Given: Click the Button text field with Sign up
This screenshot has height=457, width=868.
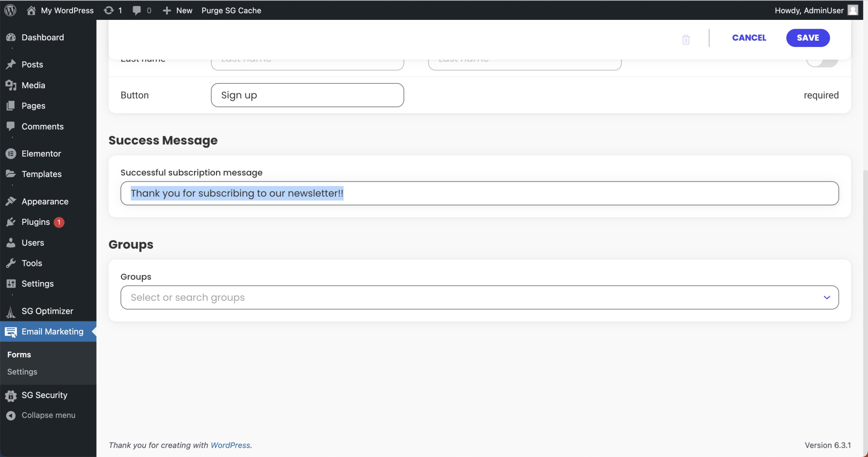Looking at the screenshot, I should click(x=307, y=95).
